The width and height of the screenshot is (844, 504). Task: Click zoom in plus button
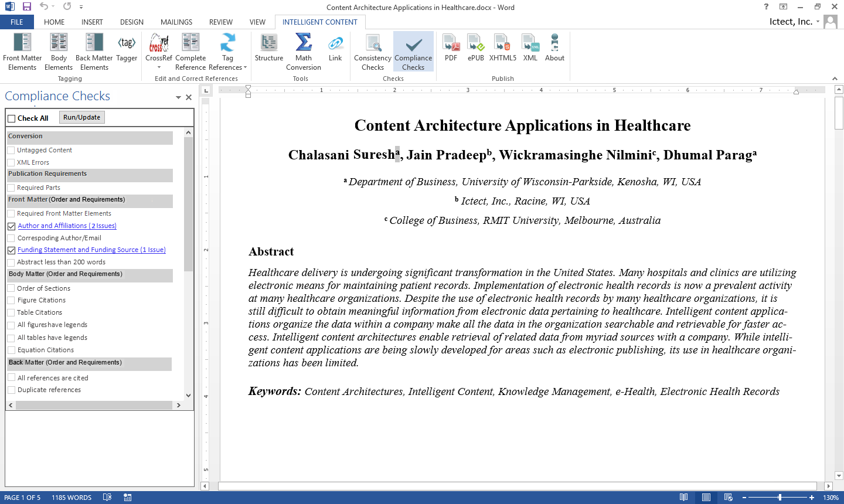click(812, 498)
